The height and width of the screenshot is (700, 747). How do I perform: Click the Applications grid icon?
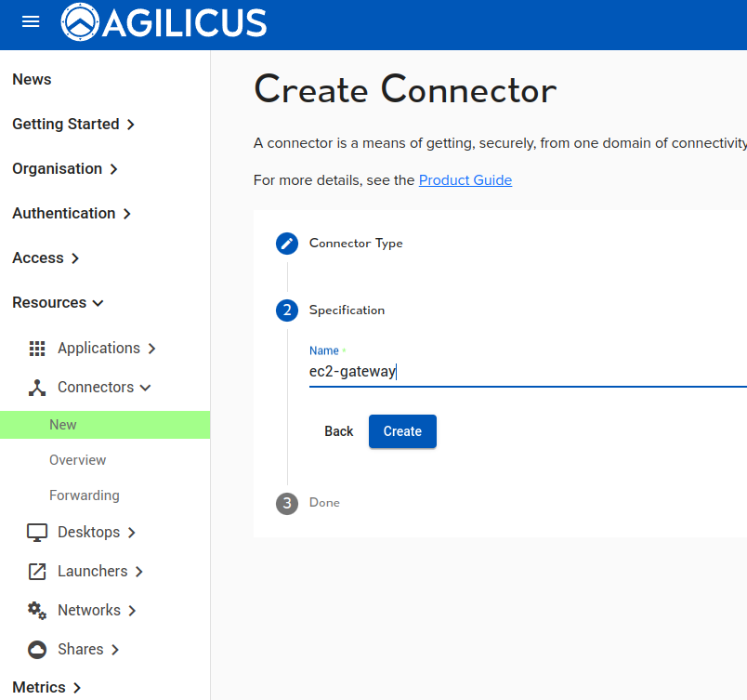tap(37, 349)
